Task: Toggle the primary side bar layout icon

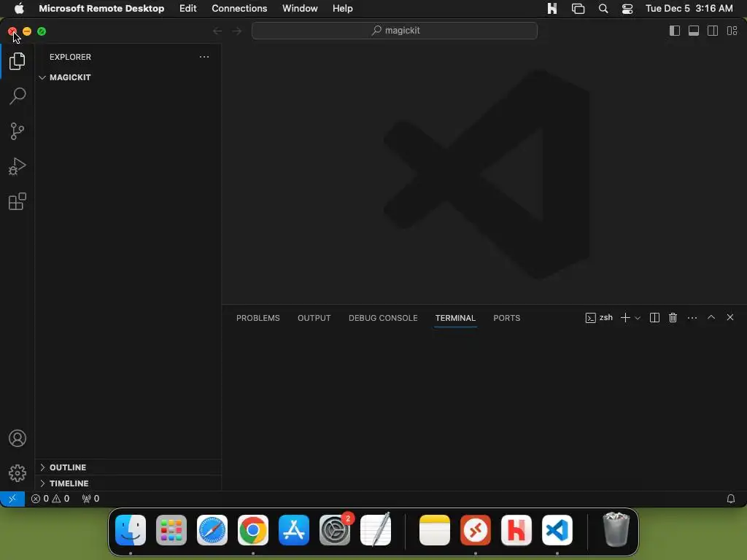Action: pyautogui.click(x=675, y=31)
